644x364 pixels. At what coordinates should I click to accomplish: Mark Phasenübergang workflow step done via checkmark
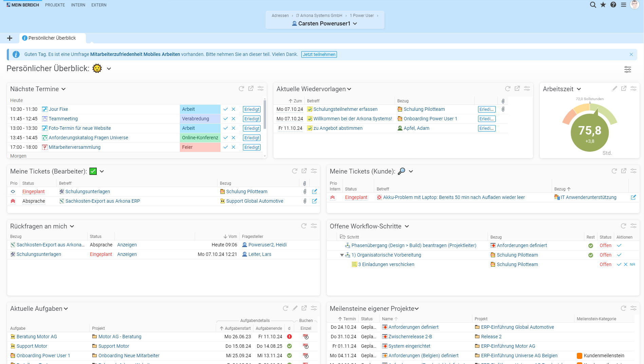pyautogui.click(x=619, y=245)
